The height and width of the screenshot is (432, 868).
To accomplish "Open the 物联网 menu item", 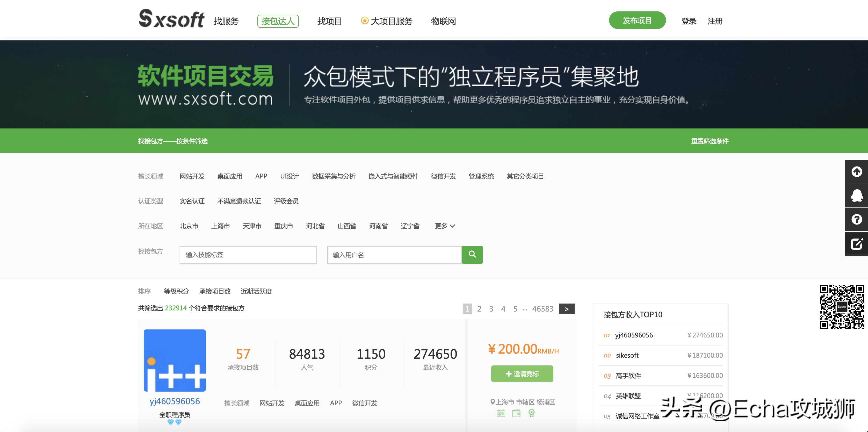I will pos(443,21).
